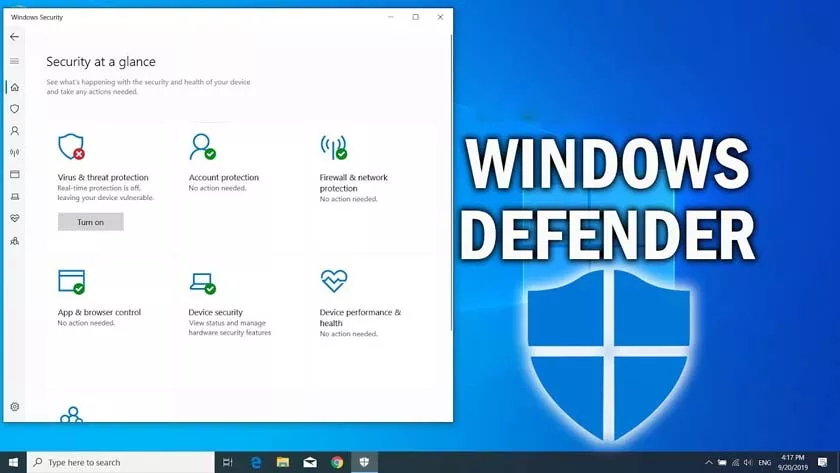The height and width of the screenshot is (473, 840).
Task: Open App & browser control heading
Action: (x=99, y=312)
